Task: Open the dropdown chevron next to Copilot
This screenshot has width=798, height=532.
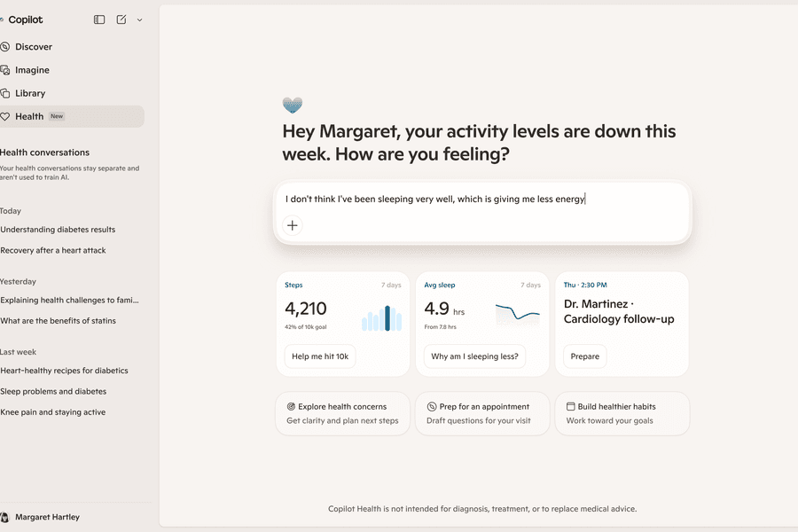Action: (x=139, y=20)
